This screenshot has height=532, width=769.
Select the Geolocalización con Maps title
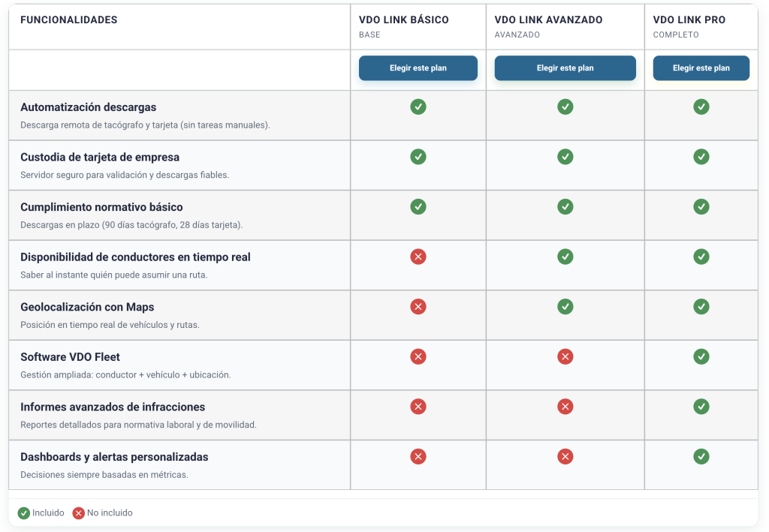tap(87, 307)
